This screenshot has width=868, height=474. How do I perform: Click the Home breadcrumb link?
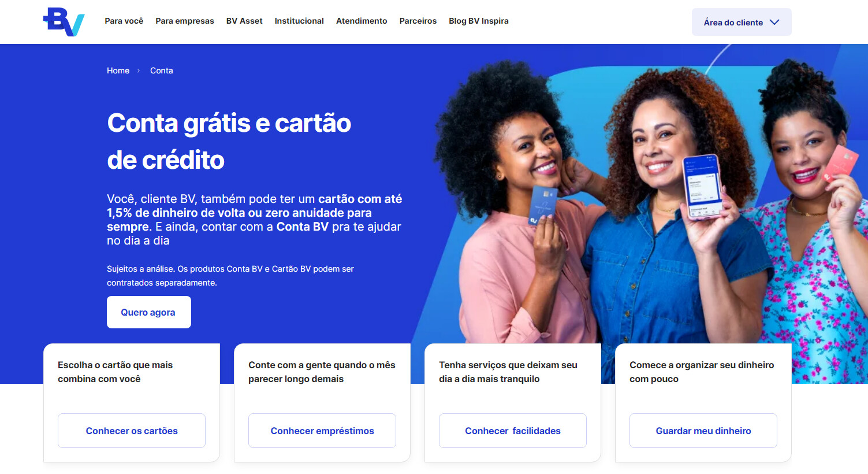118,71
